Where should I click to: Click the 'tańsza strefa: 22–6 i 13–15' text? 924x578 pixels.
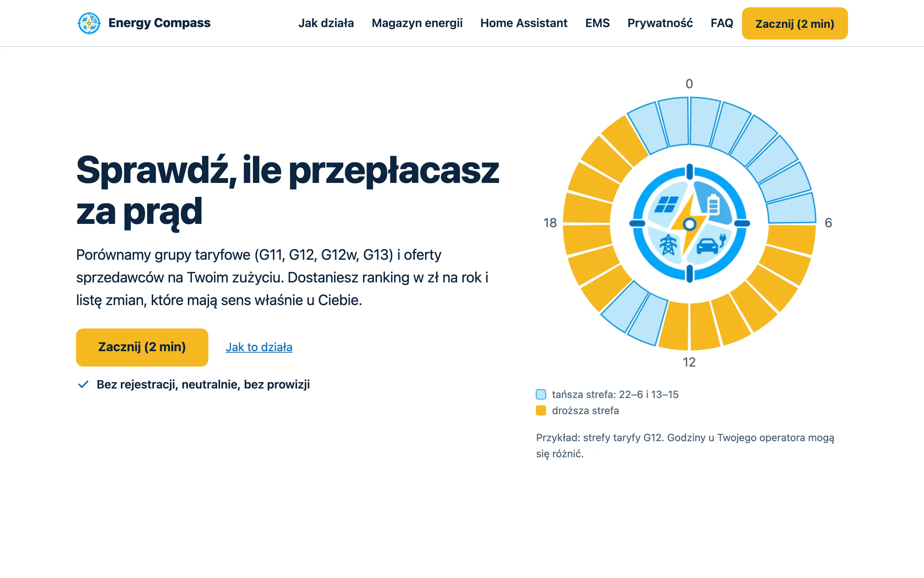tap(615, 394)
